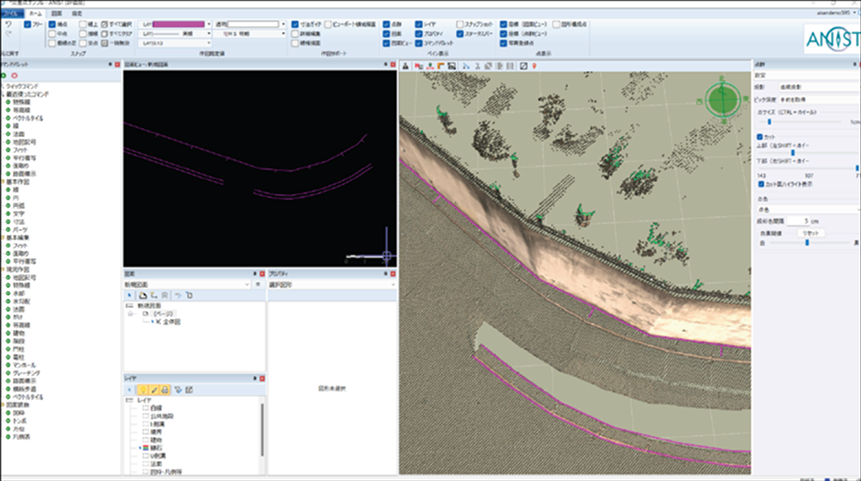Viewport: 861px width, 481px height.
Task: Toggle the カット checkbox in point cloud settings
Action: click(x=760, y=137)
